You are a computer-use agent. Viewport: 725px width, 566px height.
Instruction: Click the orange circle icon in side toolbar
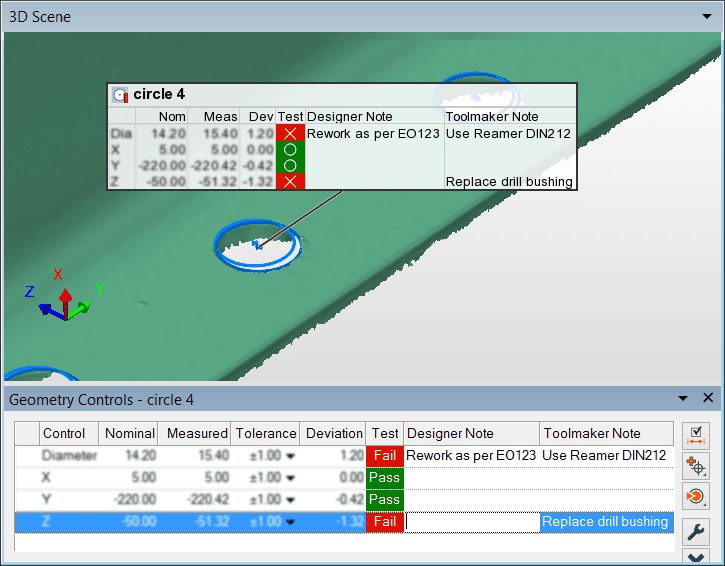pos(696,496)
